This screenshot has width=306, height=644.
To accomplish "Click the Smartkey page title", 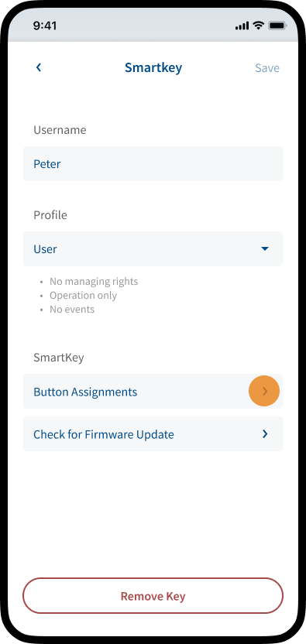I will 153,68.
